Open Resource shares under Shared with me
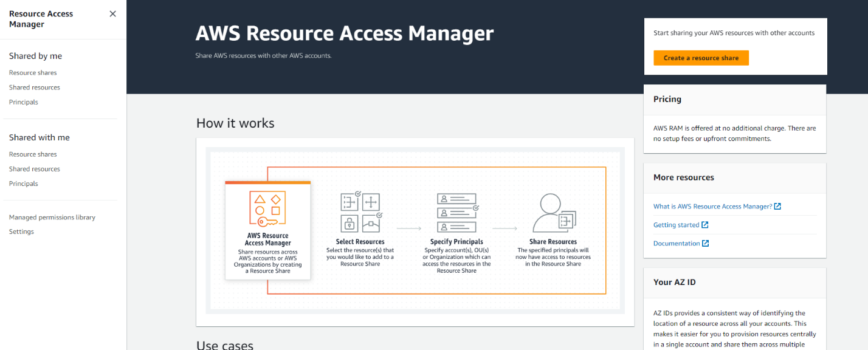 33,154
